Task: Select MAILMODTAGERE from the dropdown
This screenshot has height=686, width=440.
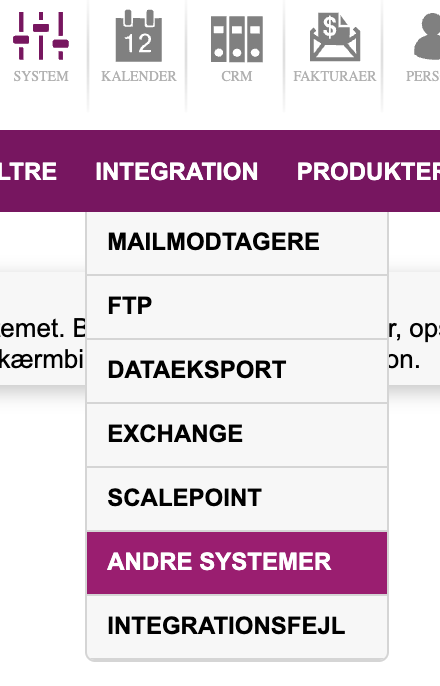Action: click(x=237, y=243)
